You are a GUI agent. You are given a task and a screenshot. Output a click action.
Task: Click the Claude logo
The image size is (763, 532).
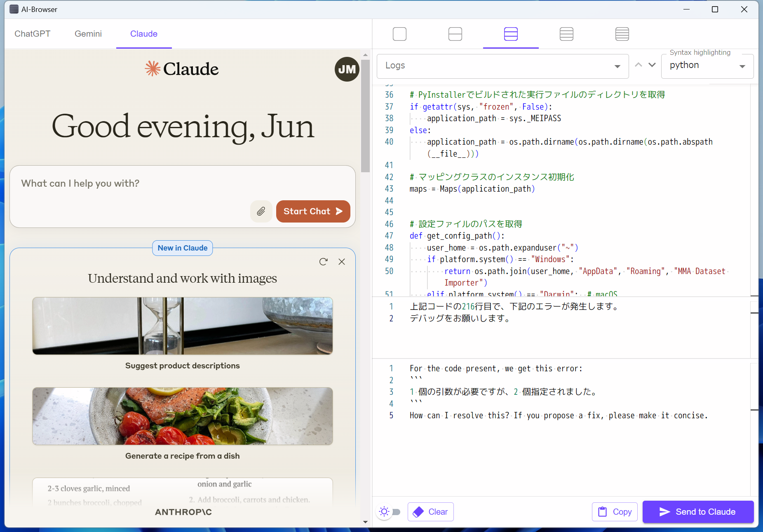point(182,69)
